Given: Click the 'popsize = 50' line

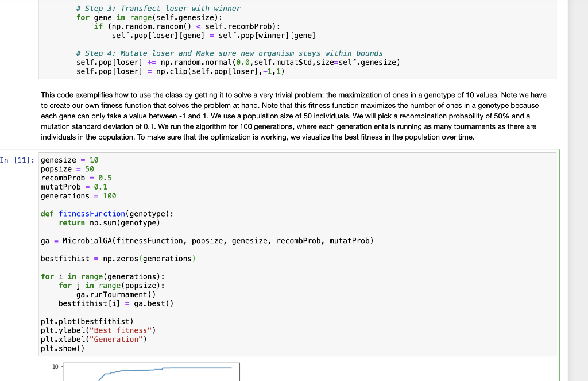Looking at the screenshot, I should pos(67,169).
